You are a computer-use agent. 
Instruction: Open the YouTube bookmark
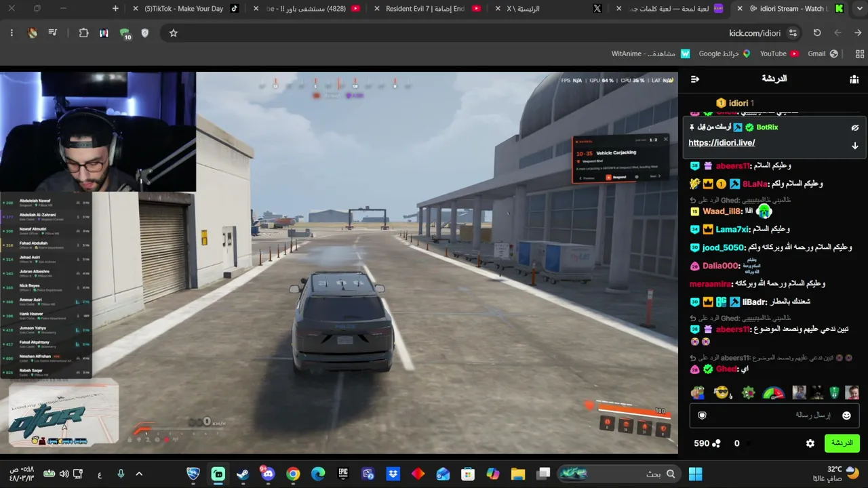point(779,54)
